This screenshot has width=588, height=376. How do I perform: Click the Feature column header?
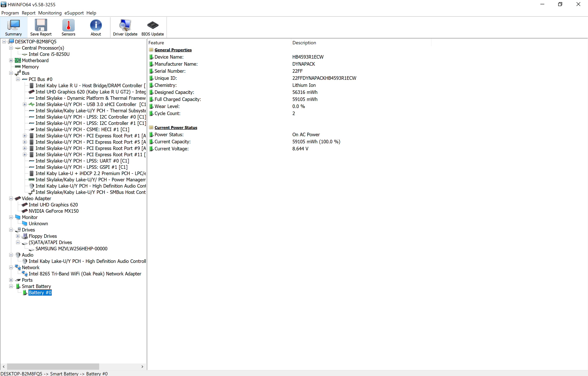pos(219,43)
